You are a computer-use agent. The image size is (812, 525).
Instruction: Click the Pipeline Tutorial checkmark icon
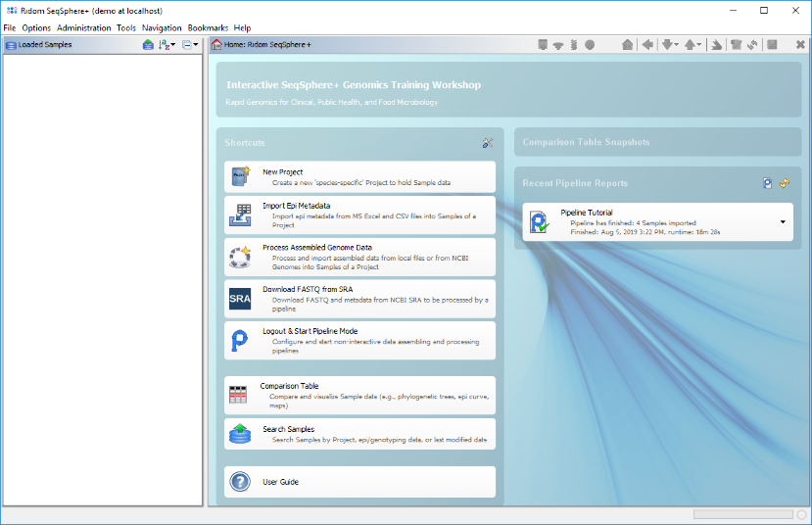(x=539, y=222)
